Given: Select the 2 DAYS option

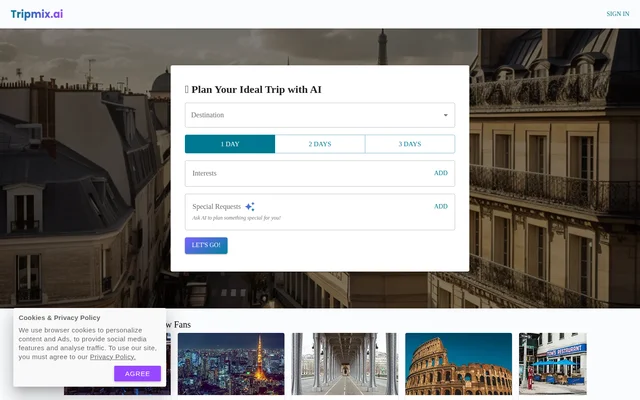Looking at the screenshot, I should (x=320, y=144).
